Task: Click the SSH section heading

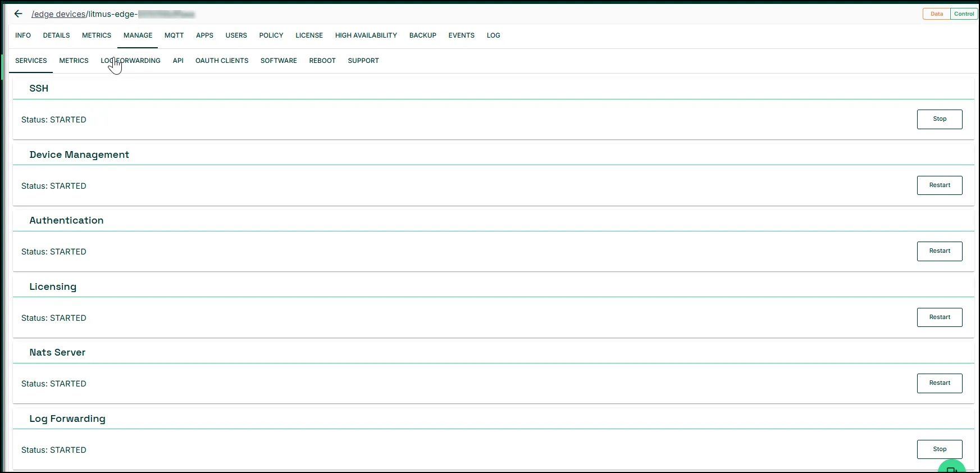Action: 39,88
